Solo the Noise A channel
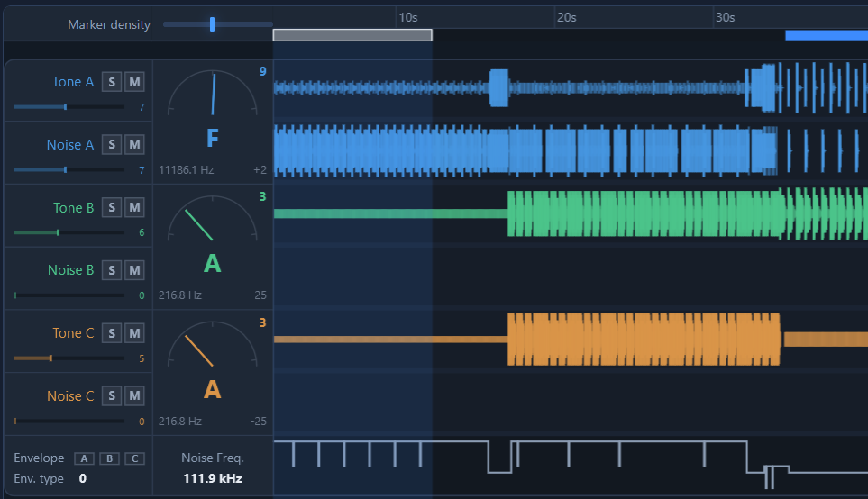This screenshot has height=499, width=868. click(112, 144)
